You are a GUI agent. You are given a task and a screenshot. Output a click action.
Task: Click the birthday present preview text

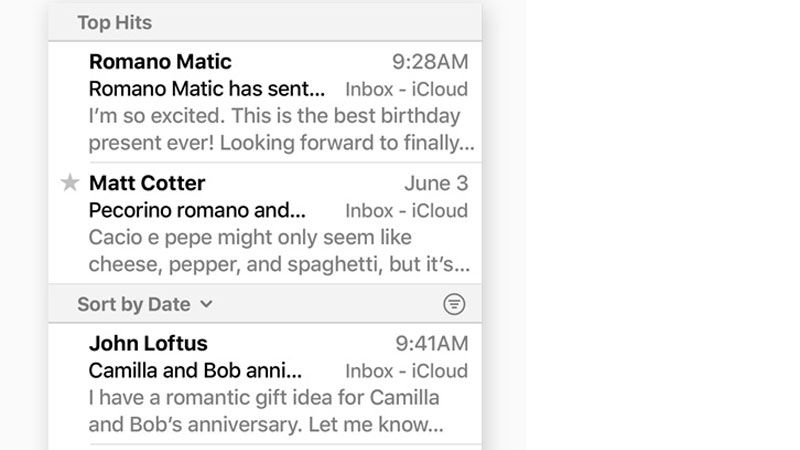pyautogui.click(x=281, y=129)
